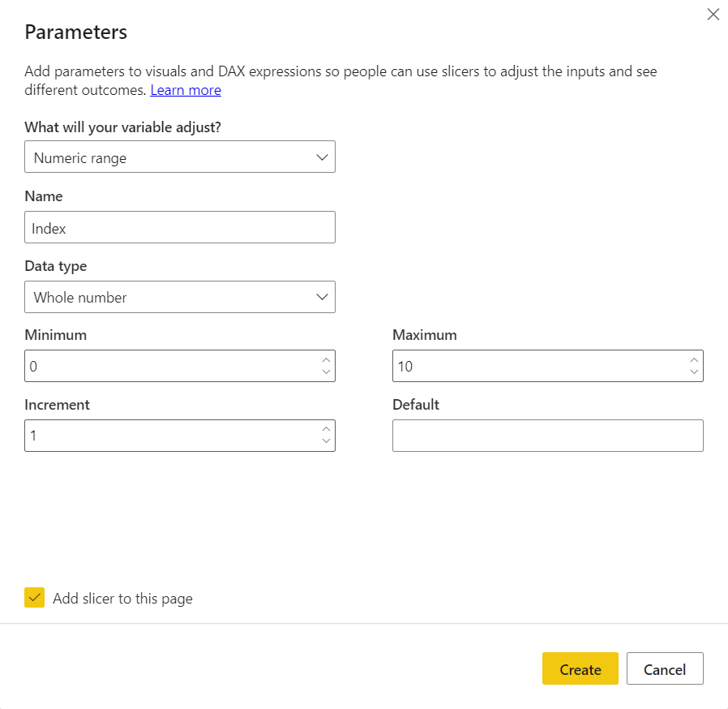Raise the Increment value using up arrow
Screen dimensions: 728x709
coord(326,429)
